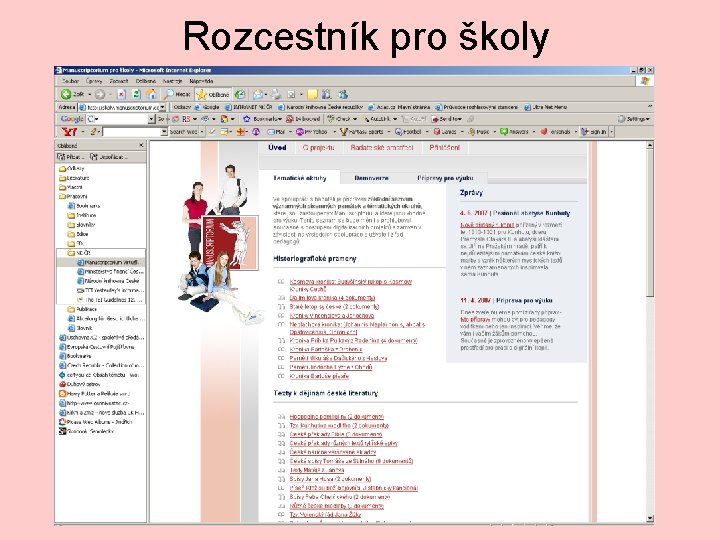
Task: Expand the Publikace favorites folder
Action: tap(82, 309)
